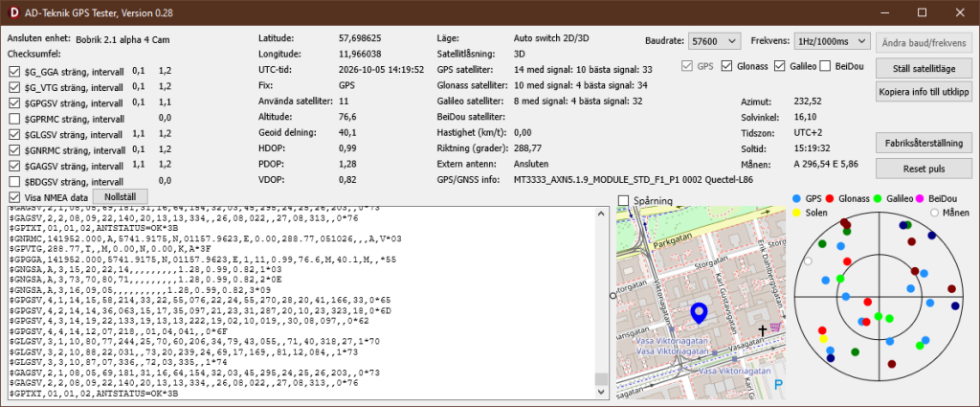Viewport: 980px width, 407px height.
Task: Click the Tidszon value UTC+2
Action: [x=807, y=133]
